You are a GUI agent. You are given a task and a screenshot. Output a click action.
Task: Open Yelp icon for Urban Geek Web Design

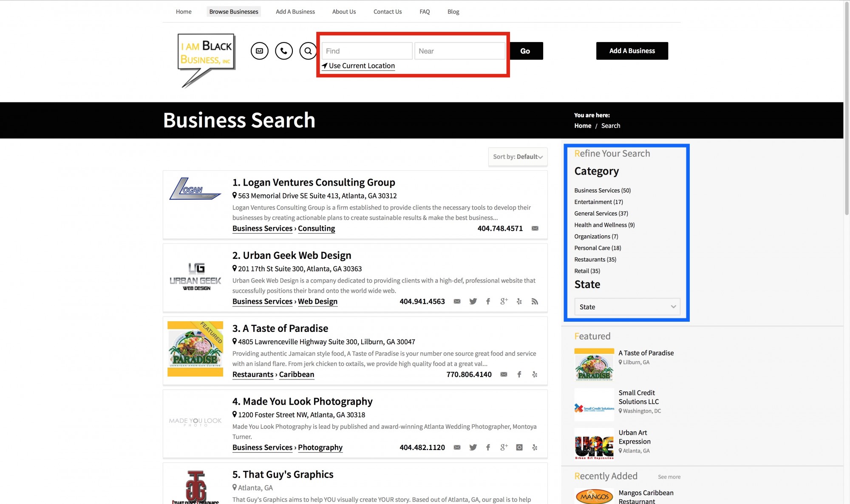(x=519, y=302)
